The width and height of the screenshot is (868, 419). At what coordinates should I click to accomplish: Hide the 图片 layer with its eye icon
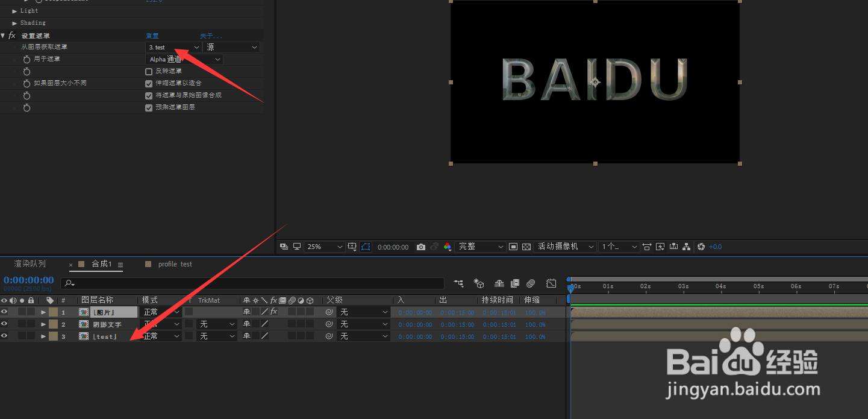(4, 312)
